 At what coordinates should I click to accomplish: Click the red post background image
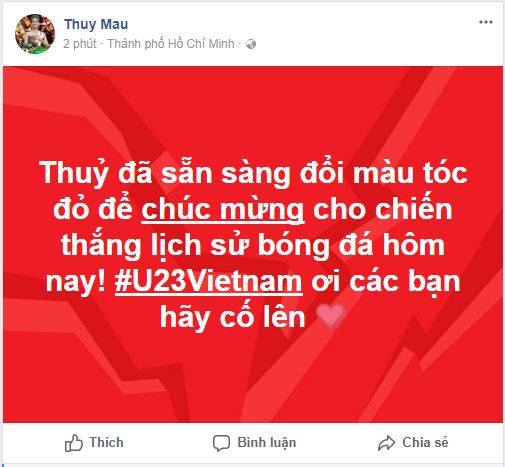[x=253, y=244]
